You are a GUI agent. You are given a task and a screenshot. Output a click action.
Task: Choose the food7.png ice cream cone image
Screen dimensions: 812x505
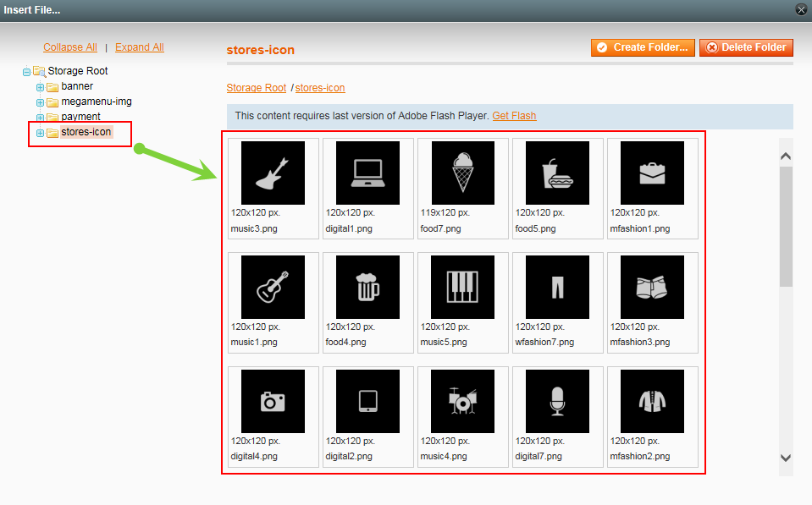pos(462,173)
